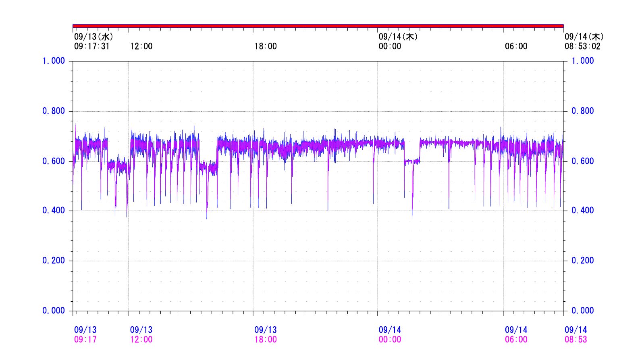Click the magenta 08:53 label below the chart
This screenshot has height=363, width=644.
click(x=576, y=340)
